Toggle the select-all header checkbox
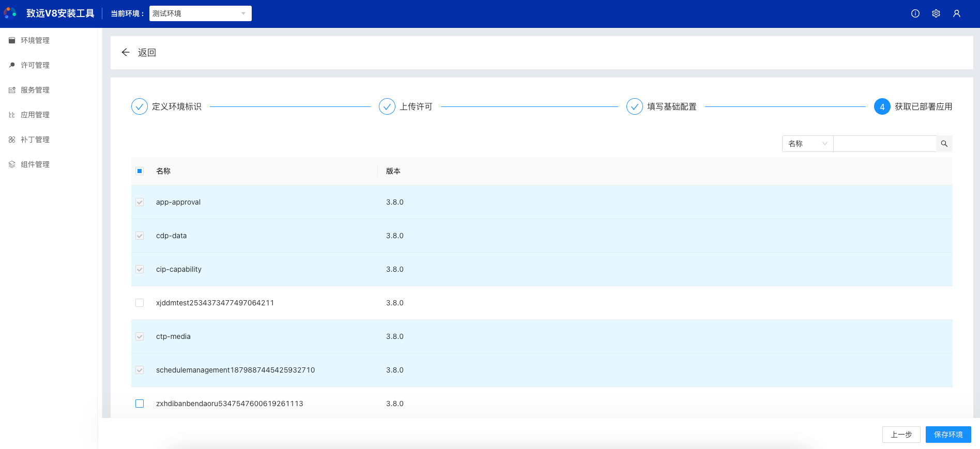 tap(140, 171)
